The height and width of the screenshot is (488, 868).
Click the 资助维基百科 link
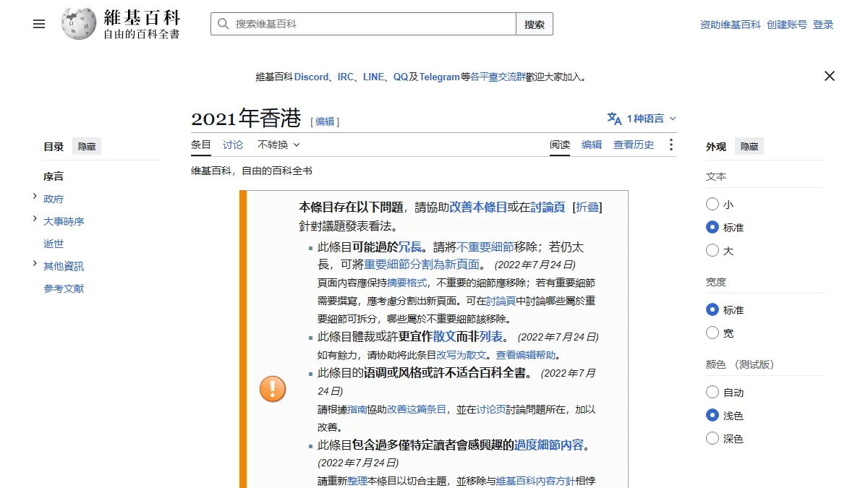click(731, 25)
